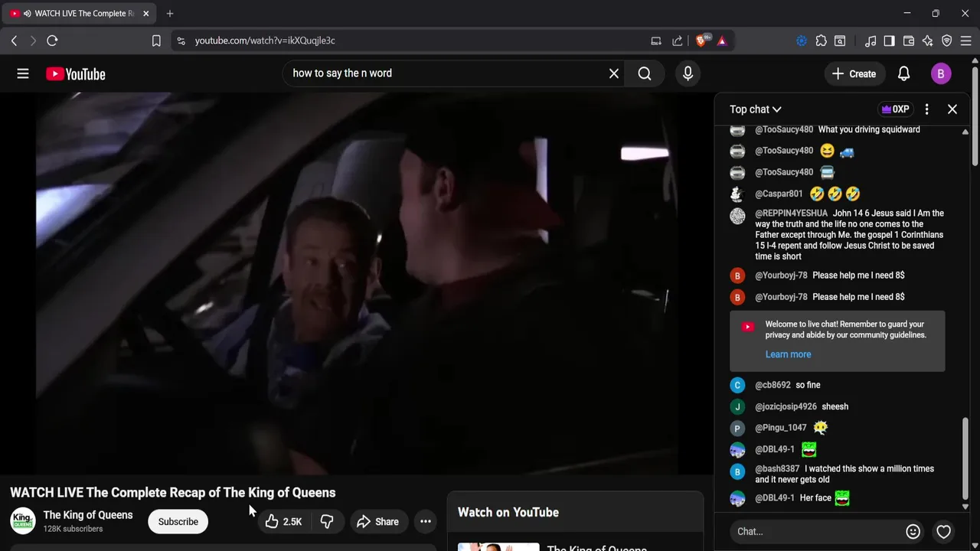Viewport: 980px width, 551px height.
Task: Click the blue spinner extension icon
Action: (802, 41)
